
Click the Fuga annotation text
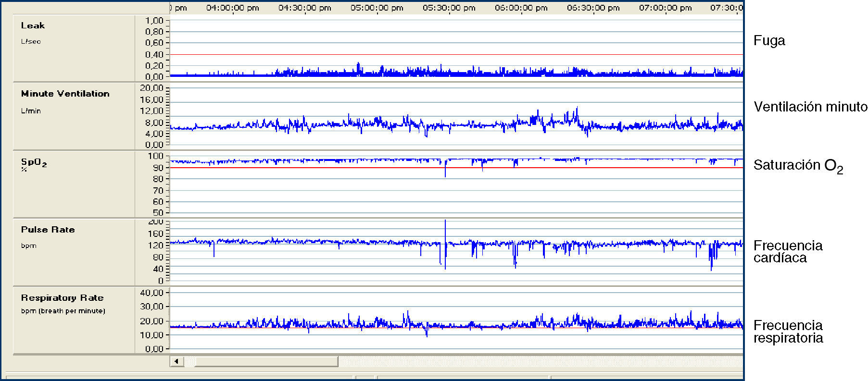click(769, 41)
